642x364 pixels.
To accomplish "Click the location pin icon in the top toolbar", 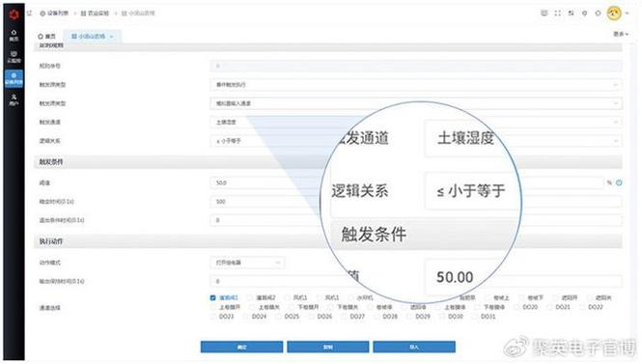I will click(x=585, y=14).
